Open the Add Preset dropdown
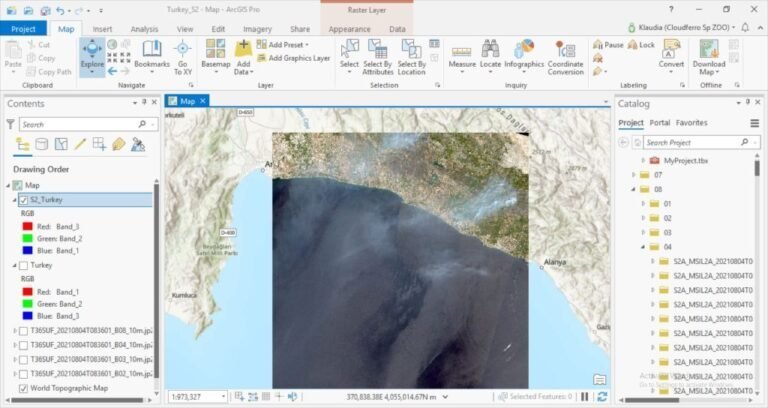Image resolution: width=768 pixels, height=408 pixels. 283,45
